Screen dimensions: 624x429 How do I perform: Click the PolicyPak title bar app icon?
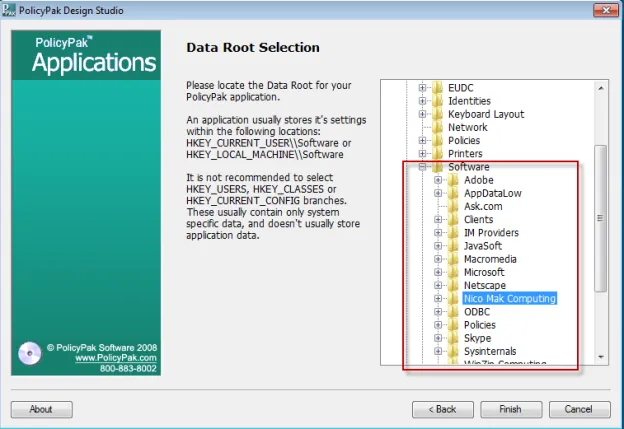pos(8,10)
